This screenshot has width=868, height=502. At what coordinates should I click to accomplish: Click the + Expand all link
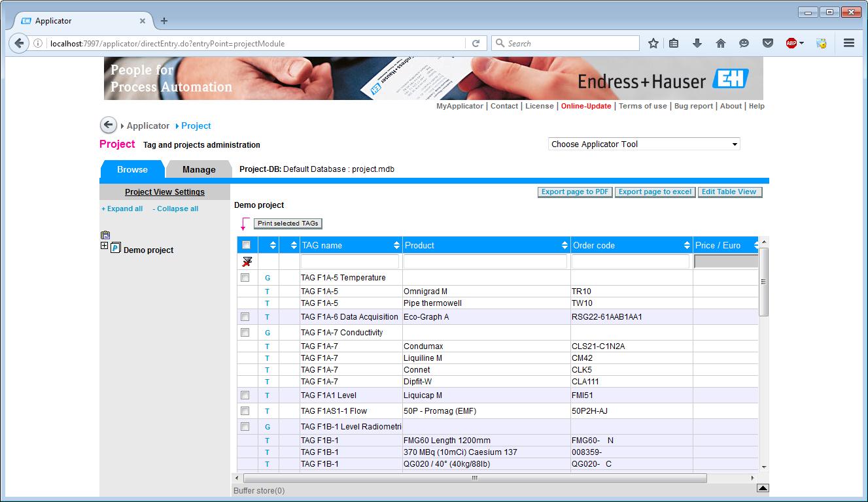[122, 209]
